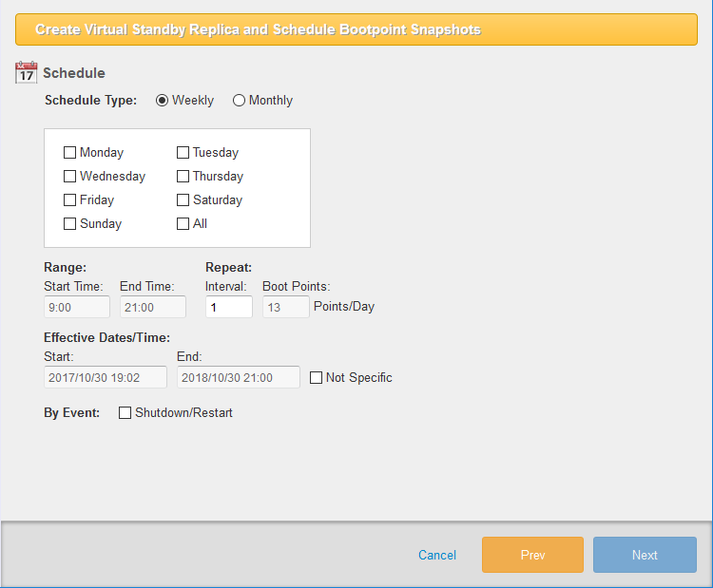Image resolution: width=713 pixels, height=588 pixels.
Task: Check the Monday checkbox
Action: tap(69, 152)
